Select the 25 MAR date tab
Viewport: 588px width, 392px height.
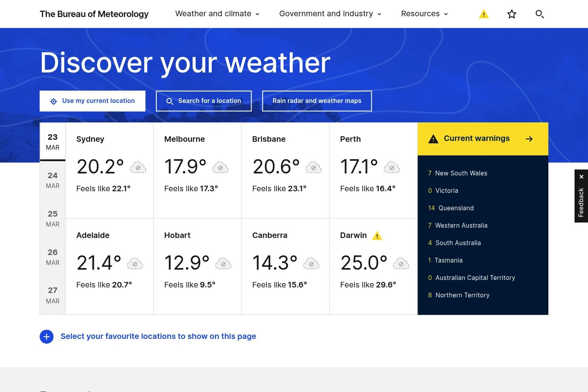click(x=53, y=219)
